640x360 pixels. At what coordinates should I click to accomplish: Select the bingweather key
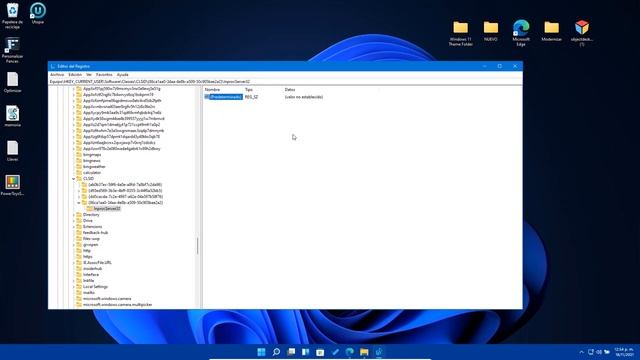click(94, 167)
